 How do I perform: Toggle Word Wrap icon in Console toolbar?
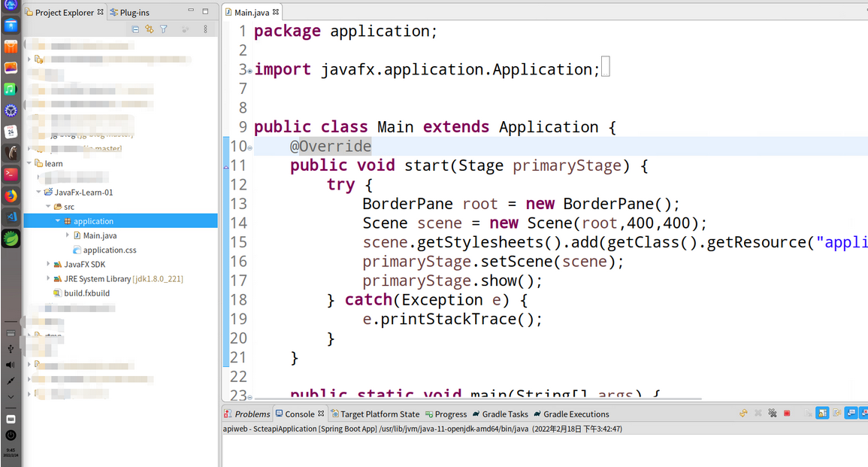tap(837, 414)
